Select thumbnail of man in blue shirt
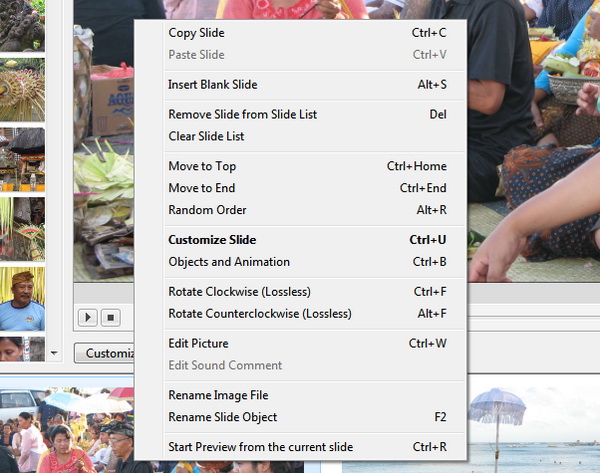 click(22, 299)
